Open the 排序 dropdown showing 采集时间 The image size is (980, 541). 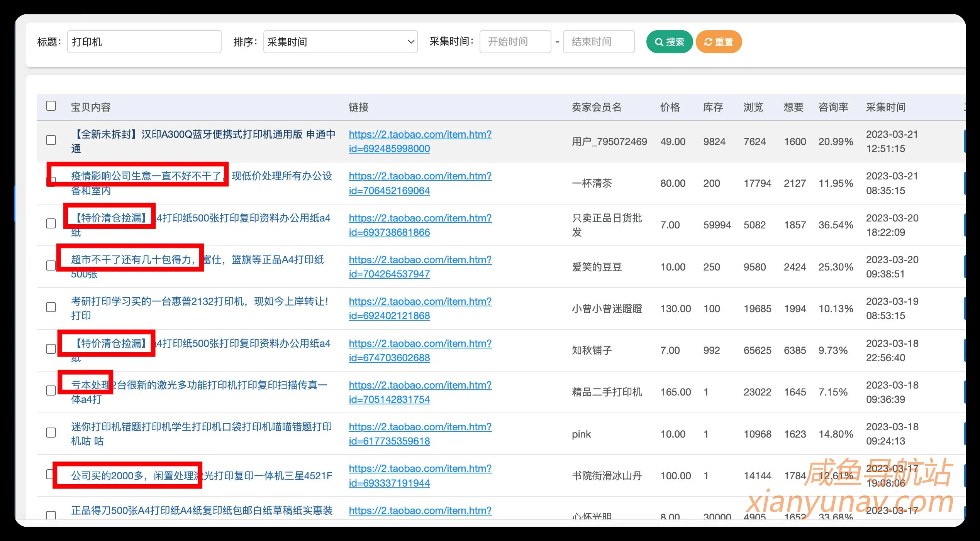pos(340,42)
